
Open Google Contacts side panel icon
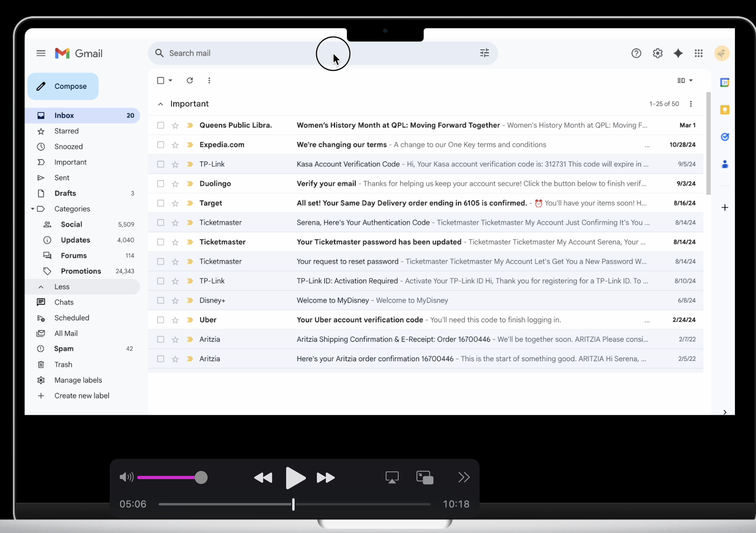click(725, 164)
